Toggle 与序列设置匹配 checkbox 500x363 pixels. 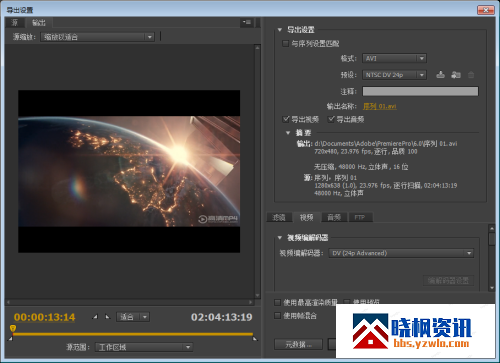pos(285,43)
